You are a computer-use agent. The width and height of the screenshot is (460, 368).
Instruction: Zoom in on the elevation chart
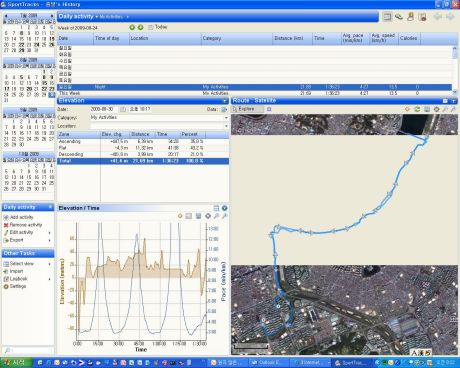point(217,216)
